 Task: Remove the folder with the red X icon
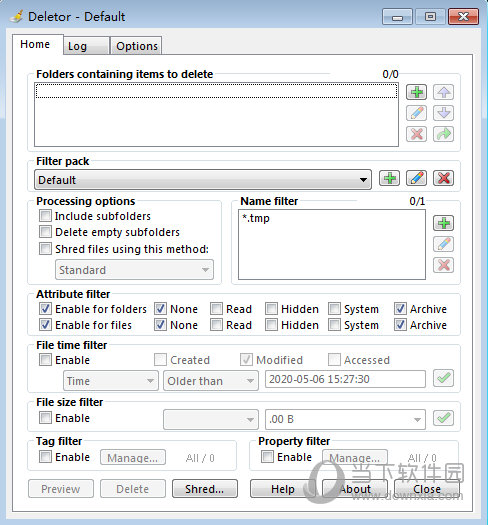click(x=416, y=134)
